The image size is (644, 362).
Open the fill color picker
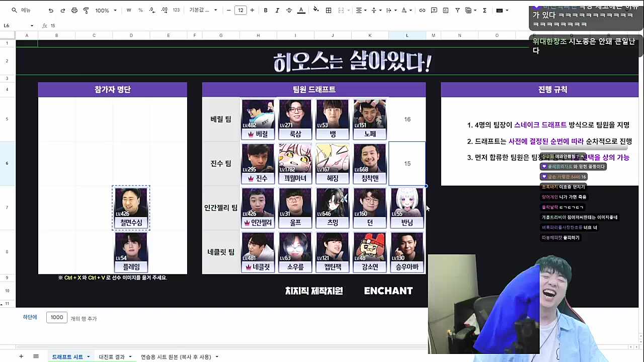pyautogui.click(x=316, y=10)
